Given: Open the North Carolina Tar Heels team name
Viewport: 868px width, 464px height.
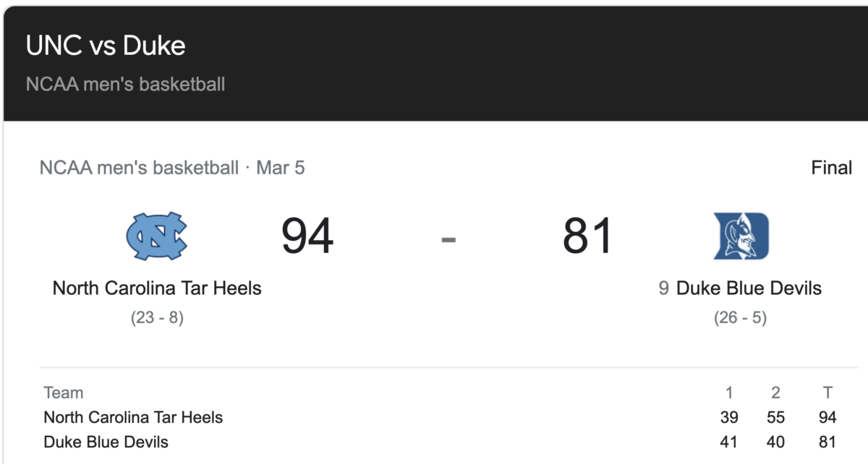Looking at the screenshot, I should [x=157, y=288].
